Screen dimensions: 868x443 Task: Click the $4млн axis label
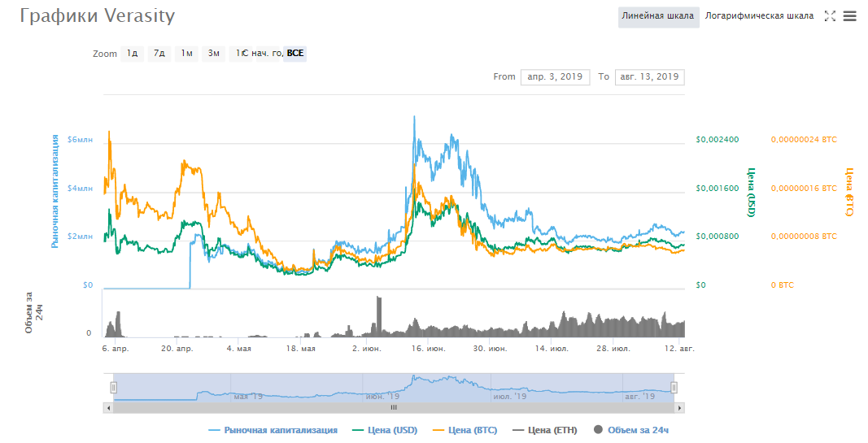tap(80, 189)
